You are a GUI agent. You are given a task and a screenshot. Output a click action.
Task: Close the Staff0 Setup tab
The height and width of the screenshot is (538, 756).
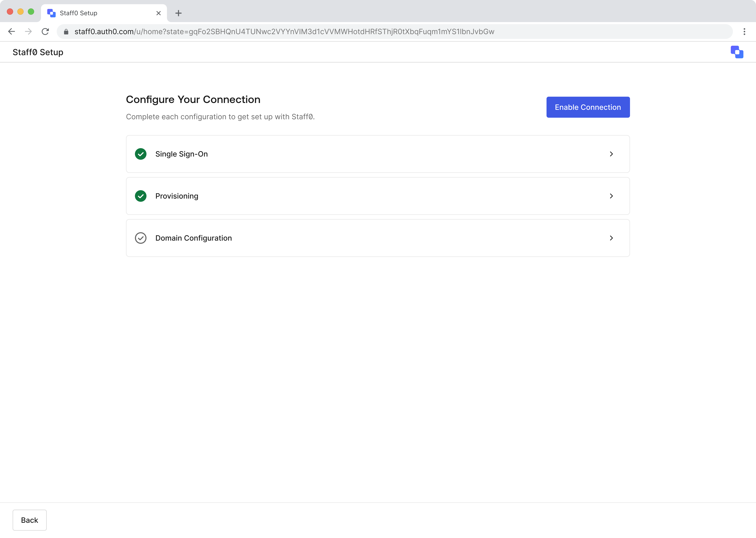159,13
